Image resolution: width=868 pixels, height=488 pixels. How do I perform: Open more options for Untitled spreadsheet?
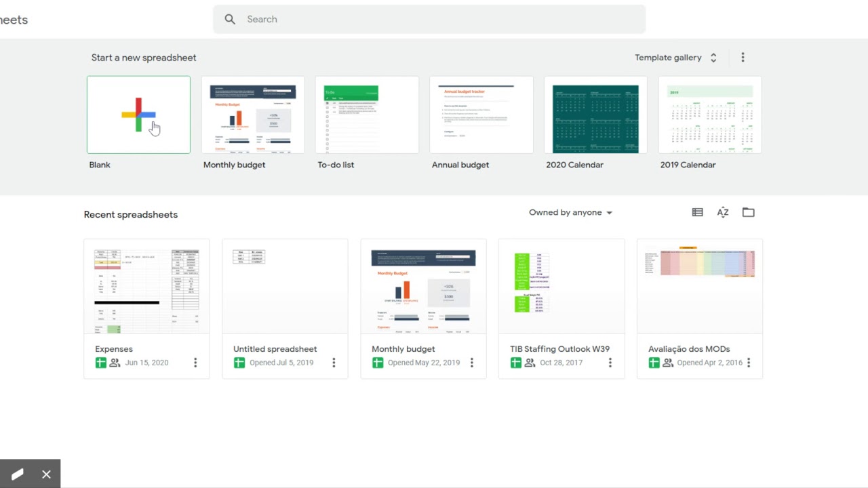[x=334, y=363]
